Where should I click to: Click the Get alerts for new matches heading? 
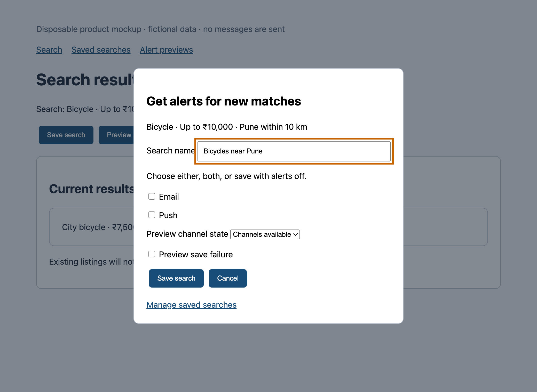224,101
